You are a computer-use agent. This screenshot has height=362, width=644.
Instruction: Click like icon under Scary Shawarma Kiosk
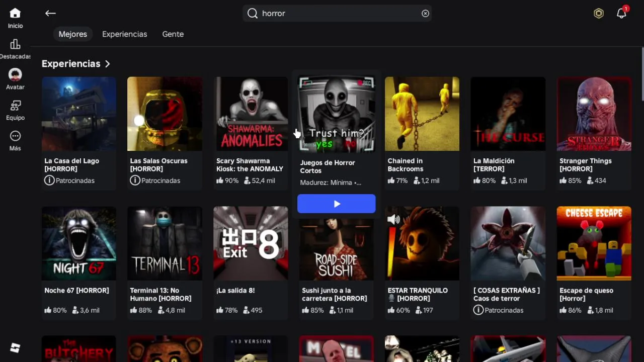pyautogui.click(x=219, y=180)
